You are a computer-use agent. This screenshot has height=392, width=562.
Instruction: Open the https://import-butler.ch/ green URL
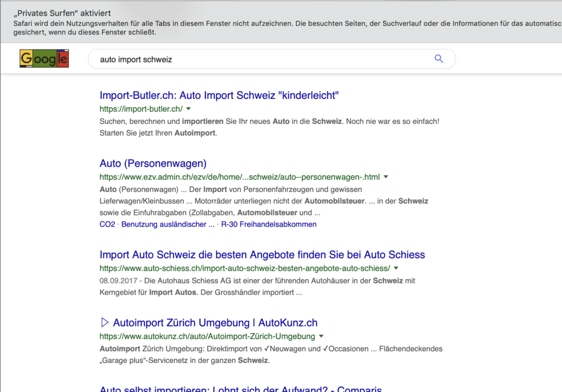[x=140, y=109]
